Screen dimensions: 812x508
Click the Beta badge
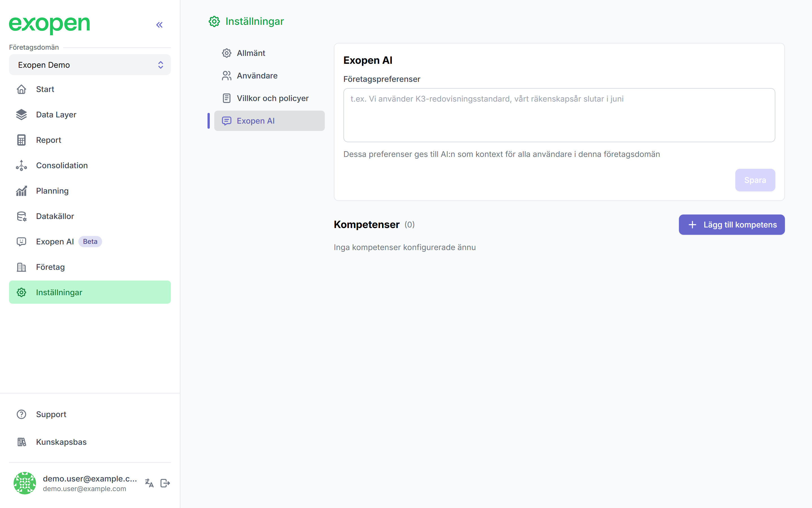coord(90,242)
